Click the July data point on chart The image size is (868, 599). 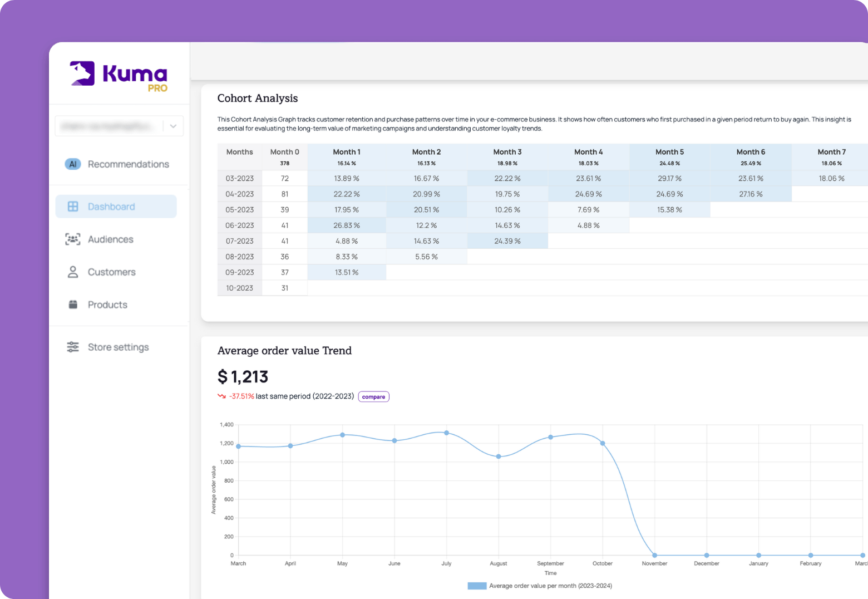click(446, 433)
